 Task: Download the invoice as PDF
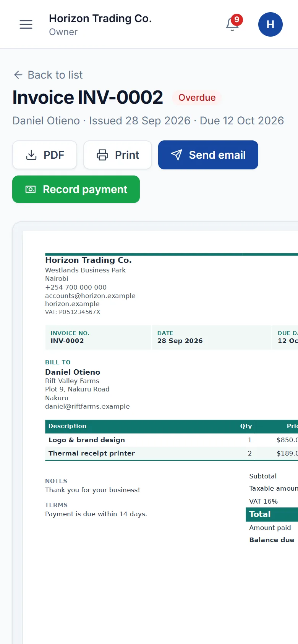pos(45,155)
